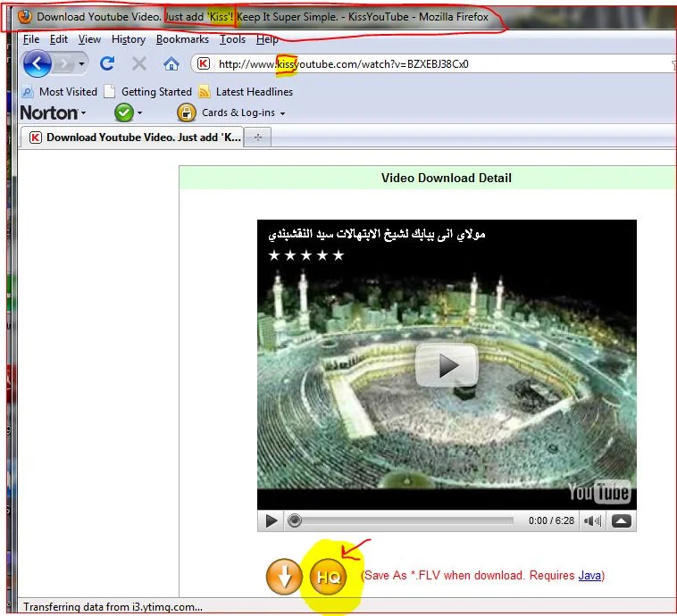Viewport: 677px width, 616px height.
Task: Click the small play button in player controls
Action: point(272,521)
